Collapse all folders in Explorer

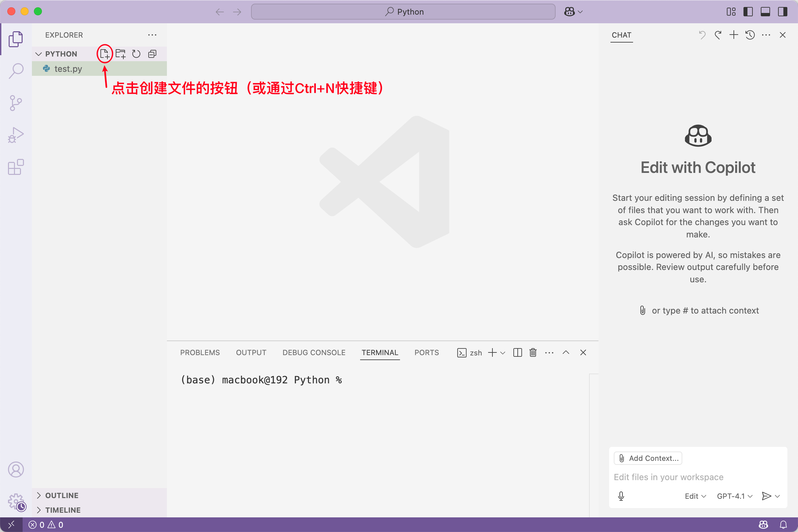point(152,54)
